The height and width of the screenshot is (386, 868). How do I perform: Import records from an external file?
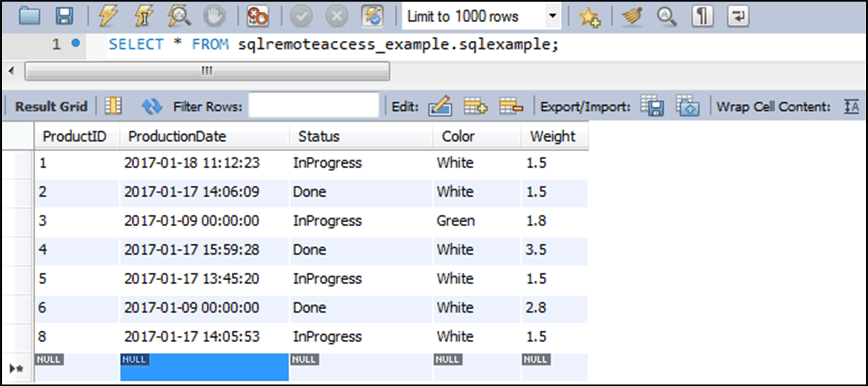click(688, 106)
